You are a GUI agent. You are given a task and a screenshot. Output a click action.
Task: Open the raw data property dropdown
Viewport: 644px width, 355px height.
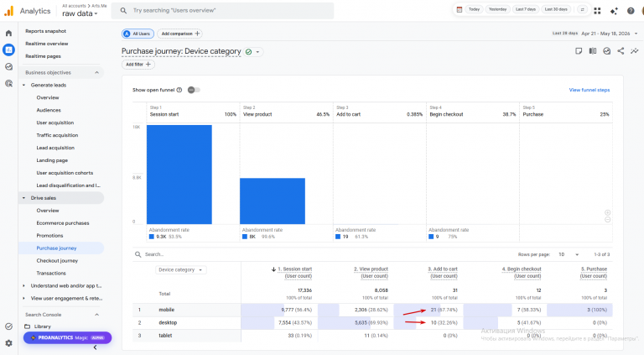(x=80, y=13)
